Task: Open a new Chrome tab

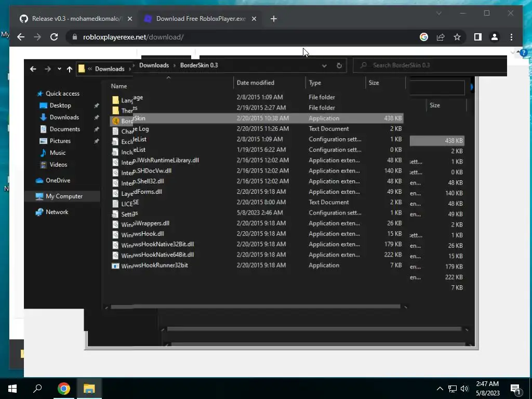Action: tap(274, 19)
